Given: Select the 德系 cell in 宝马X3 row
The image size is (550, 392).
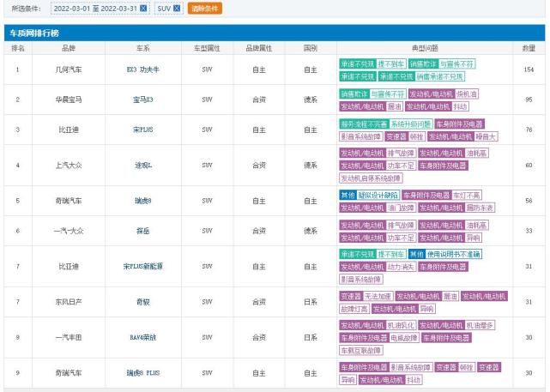Looking at the screenshot, I should pos(311,100).
